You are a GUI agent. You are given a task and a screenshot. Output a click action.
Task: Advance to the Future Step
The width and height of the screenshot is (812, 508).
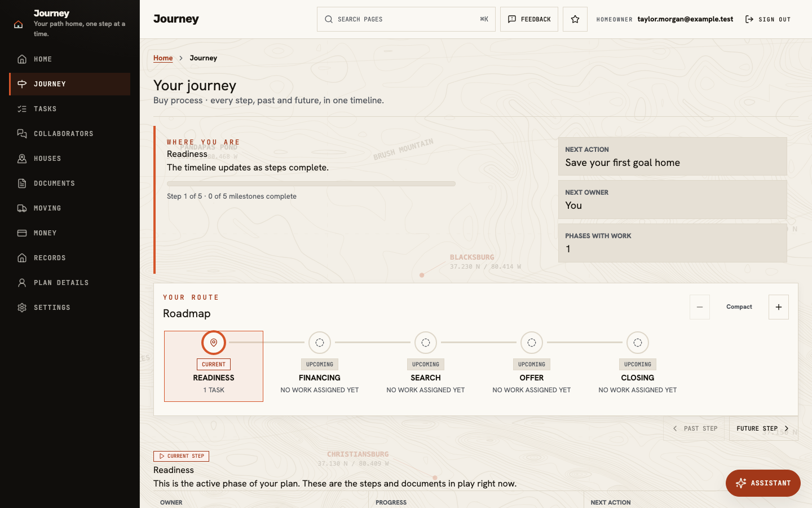click(x=764, y=428)
